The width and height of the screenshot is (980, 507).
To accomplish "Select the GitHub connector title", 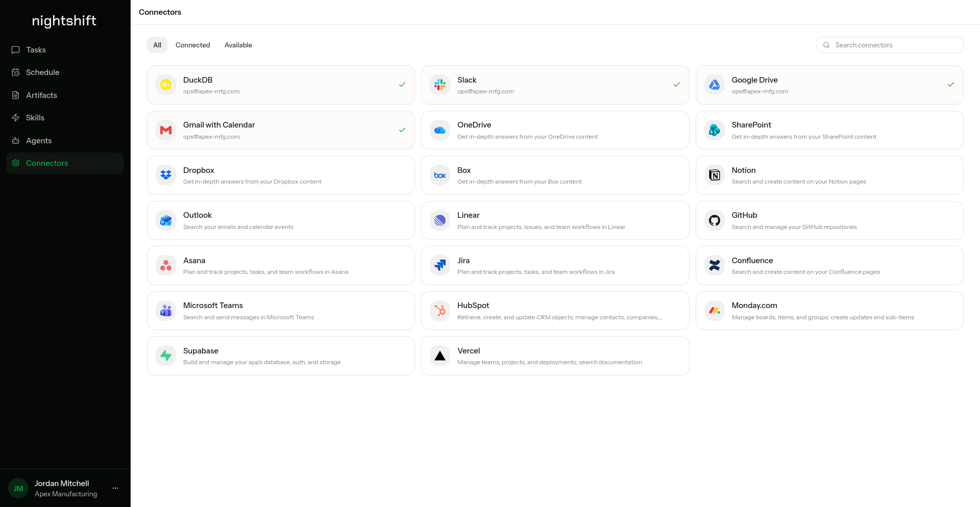I will [x=744, y=215].
